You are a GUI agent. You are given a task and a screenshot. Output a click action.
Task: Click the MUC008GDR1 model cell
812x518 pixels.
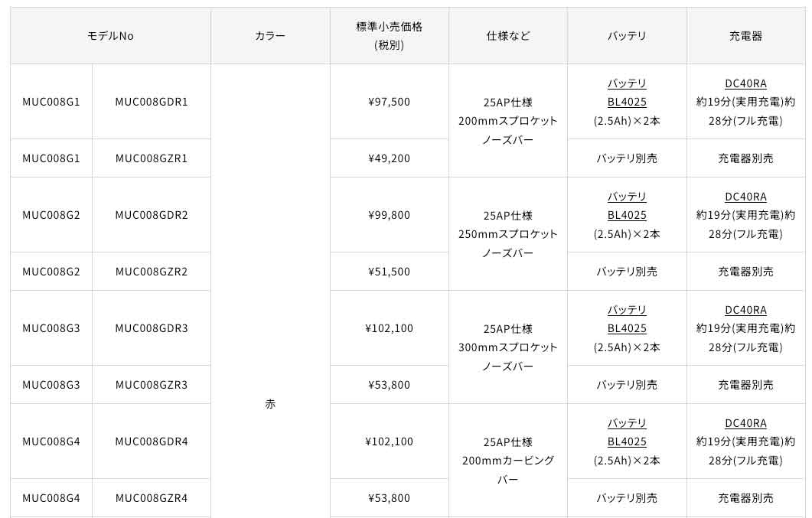click(x=152, y=102)
